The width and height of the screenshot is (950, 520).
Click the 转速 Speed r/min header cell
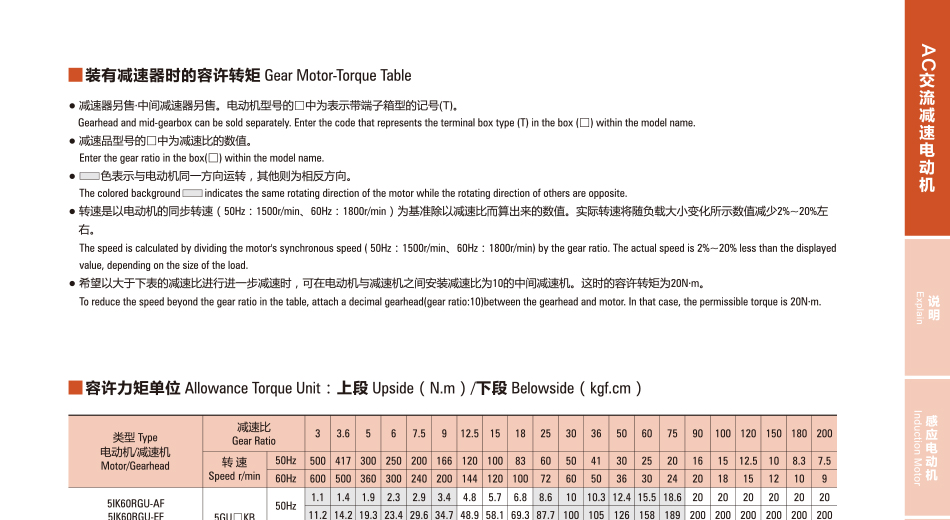coord(234,469)
